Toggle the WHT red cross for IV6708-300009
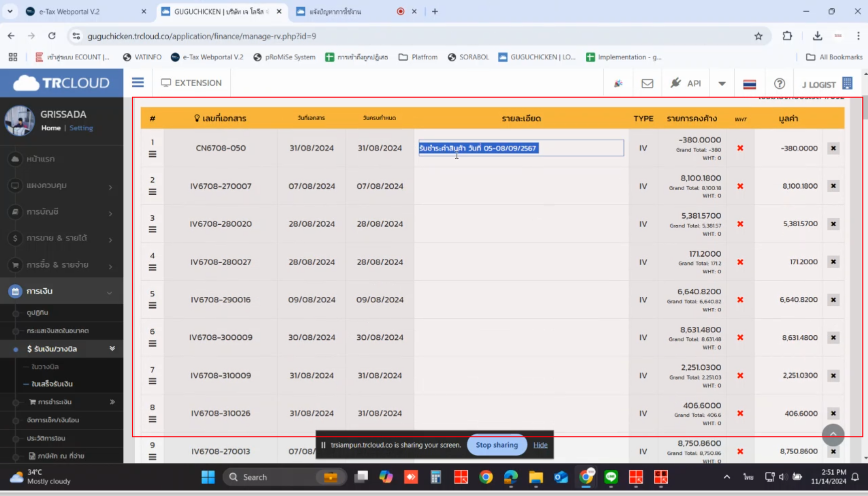 [x=740, y=337]
